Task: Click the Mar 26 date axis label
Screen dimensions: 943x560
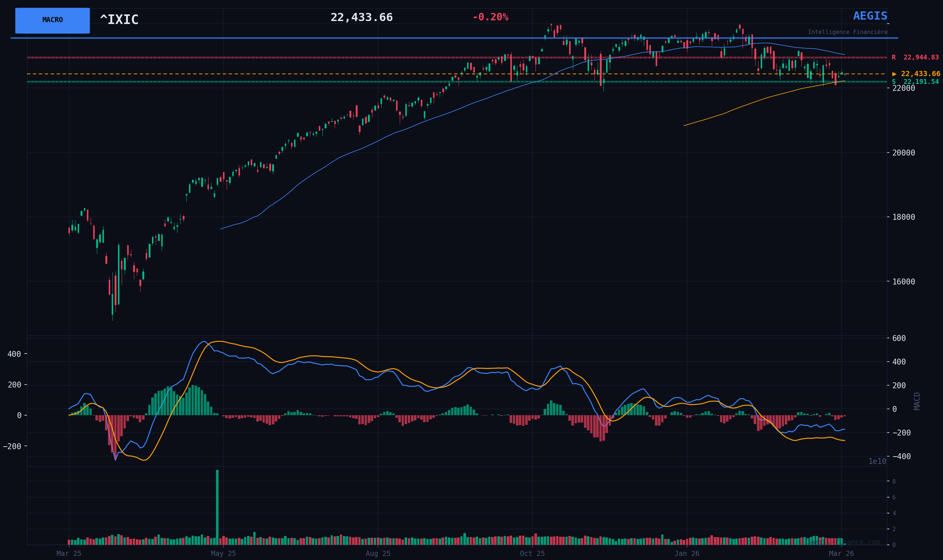Action: (841, 554)
